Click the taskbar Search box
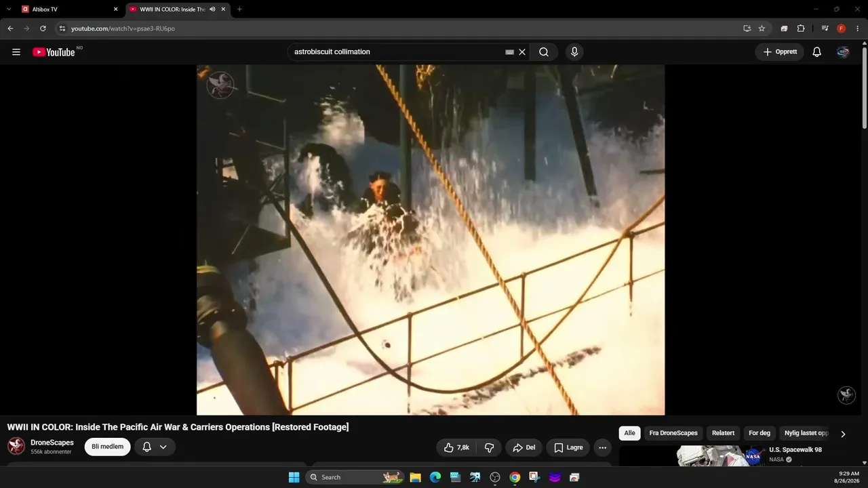 pyautogui.click(x=355, y=477)
